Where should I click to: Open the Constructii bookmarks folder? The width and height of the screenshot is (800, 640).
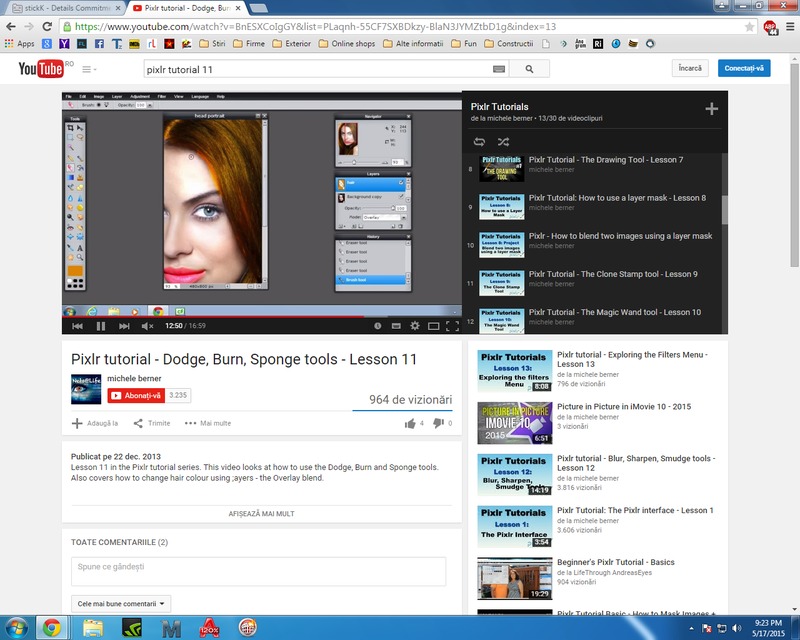point(509,44)
